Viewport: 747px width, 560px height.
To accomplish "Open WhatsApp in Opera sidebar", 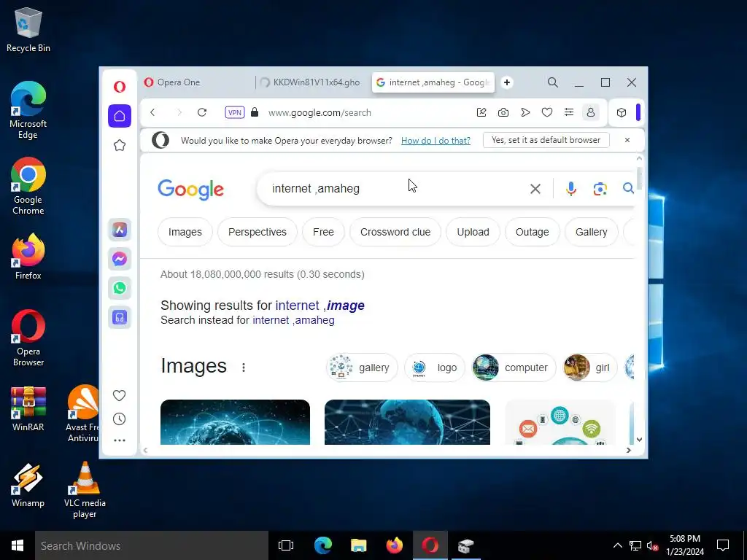I will point(120,288).
